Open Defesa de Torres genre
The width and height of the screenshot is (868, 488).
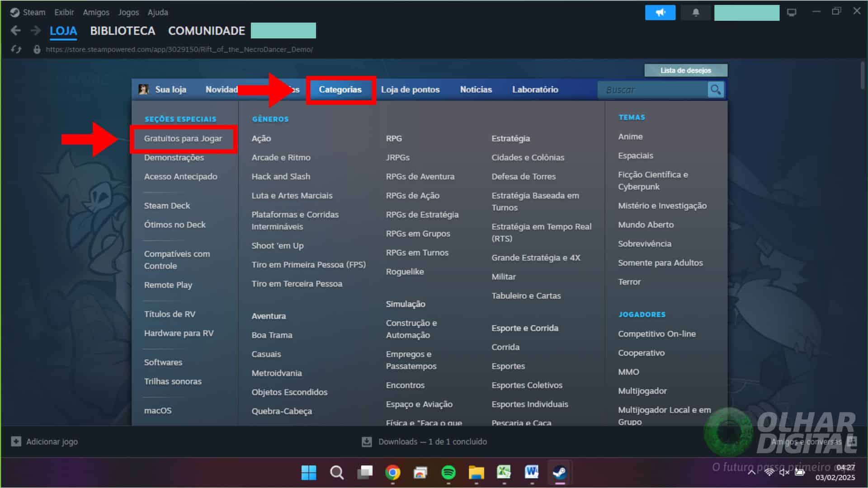click(x=524, y=176)
